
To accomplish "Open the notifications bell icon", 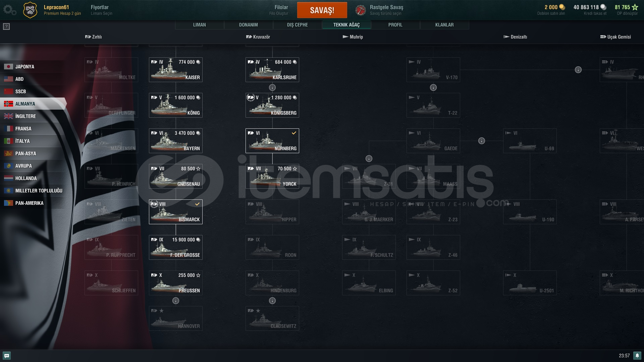I will [637, 356].
